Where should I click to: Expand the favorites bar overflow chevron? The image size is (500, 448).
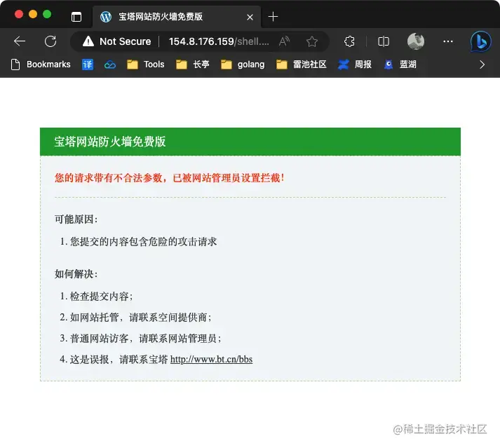[x=482, y=65]
